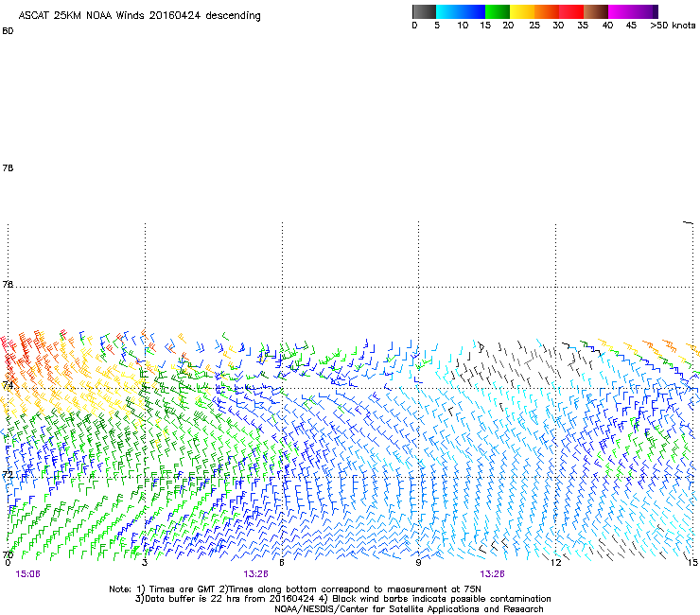Click the note 'Times are GMT' line
The width and height of the screenshot is (700, 615).
[295, 589]
